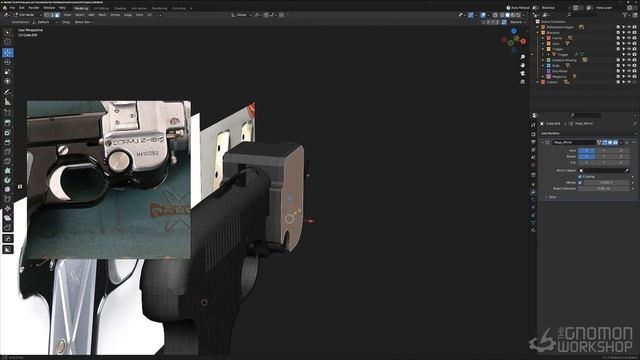Open the Output properties tab icon
The height and width of the screenshot is (360, 640).
[x=533, y=142]
